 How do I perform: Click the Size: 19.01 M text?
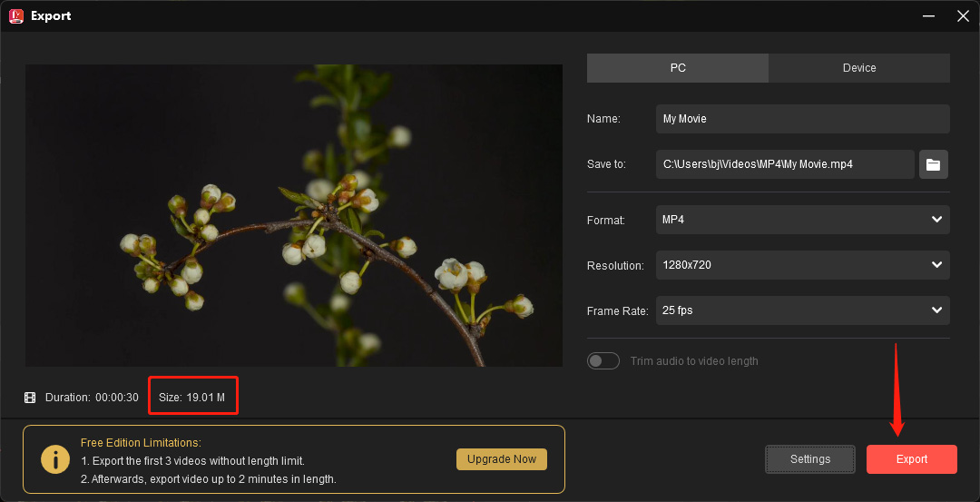tap(191, 398)
